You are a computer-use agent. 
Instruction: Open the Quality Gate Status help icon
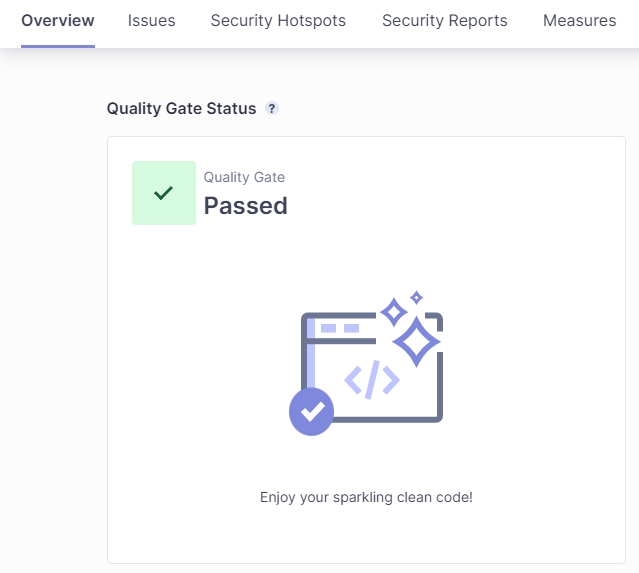[272, 108]
